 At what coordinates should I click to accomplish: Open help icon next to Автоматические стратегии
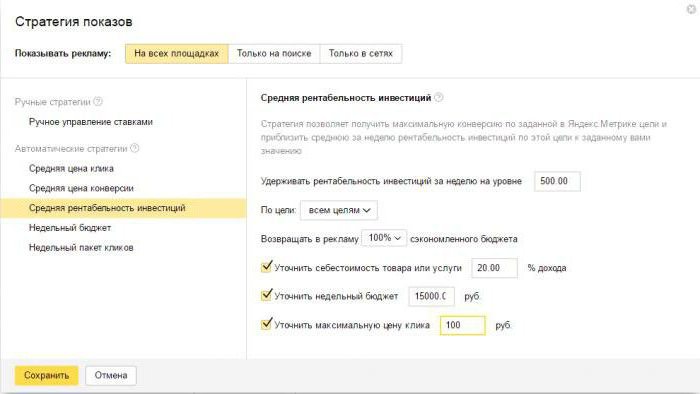click(x=134, y=148)
